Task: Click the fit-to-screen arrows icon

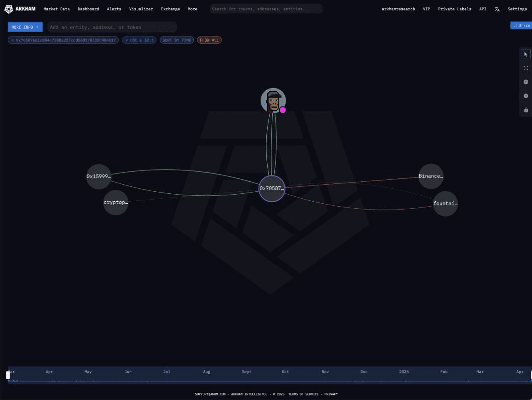Action: click(x=525, y=68)
